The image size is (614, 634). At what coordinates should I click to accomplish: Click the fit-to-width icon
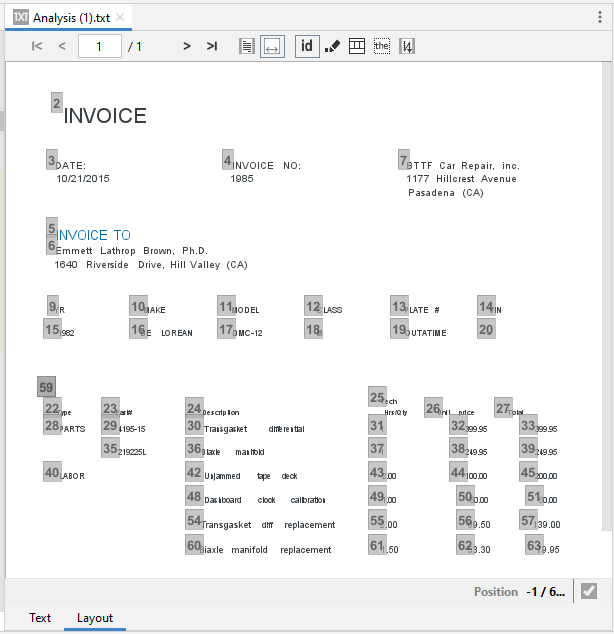272,46
